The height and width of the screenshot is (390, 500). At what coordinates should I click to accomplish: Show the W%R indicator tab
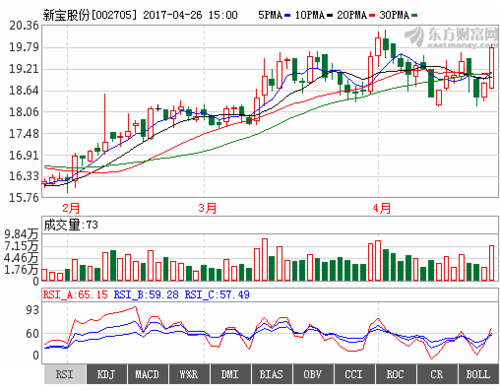coord(189,374)
